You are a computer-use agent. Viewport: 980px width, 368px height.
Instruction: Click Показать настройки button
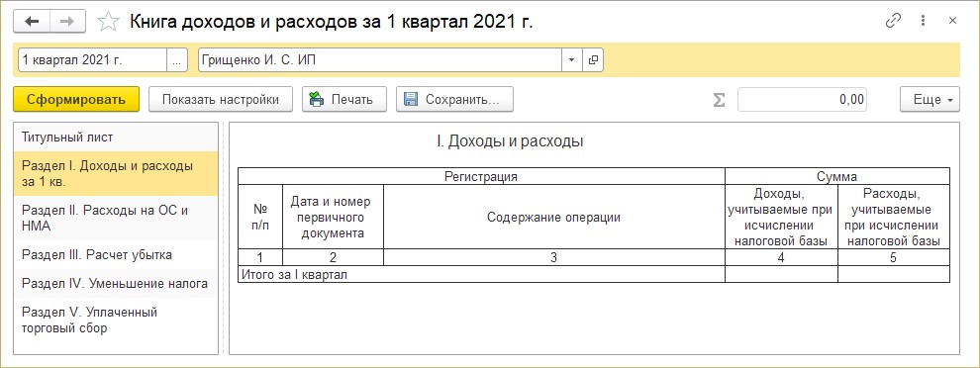click(x=221, y=99)
